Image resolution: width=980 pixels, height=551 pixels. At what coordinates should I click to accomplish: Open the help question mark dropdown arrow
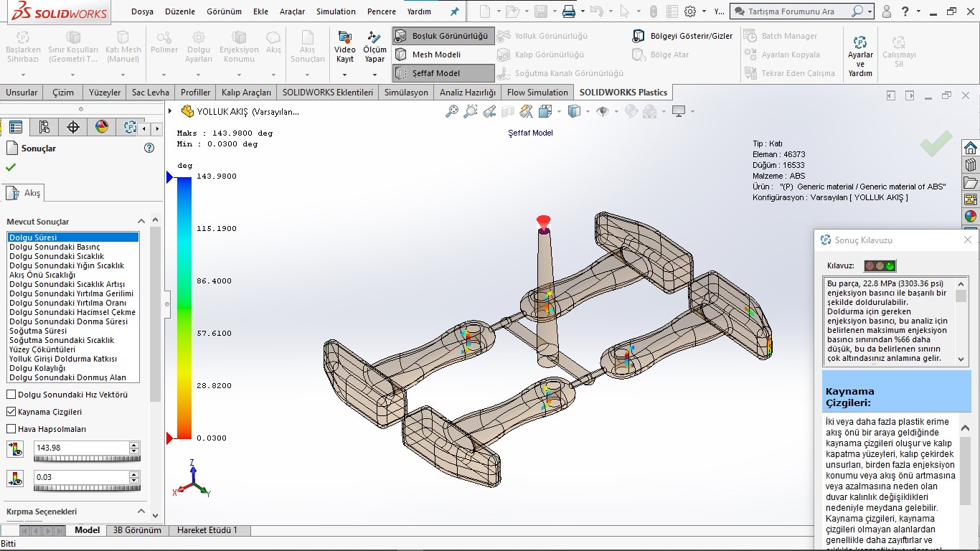click(x=919, y=11)
